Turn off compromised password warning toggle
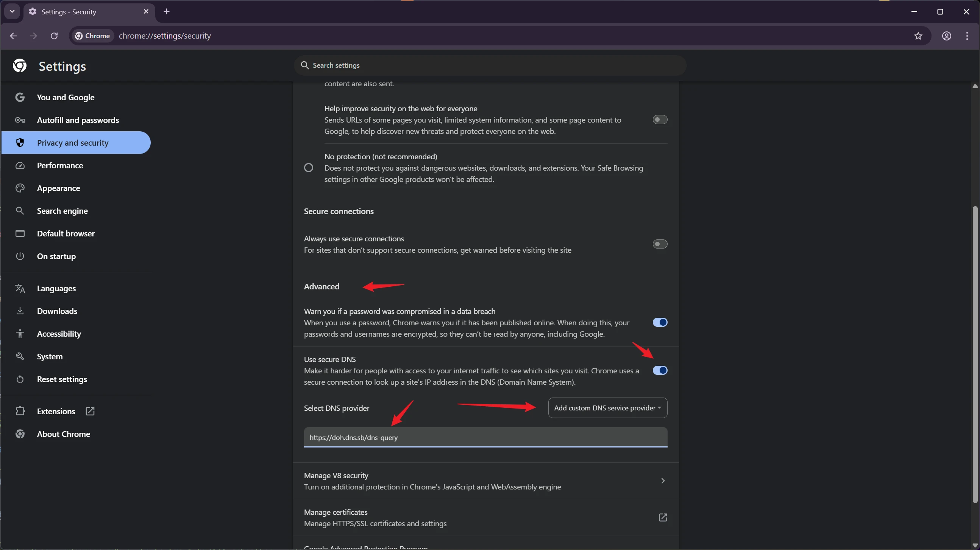 tap(660, 322)
